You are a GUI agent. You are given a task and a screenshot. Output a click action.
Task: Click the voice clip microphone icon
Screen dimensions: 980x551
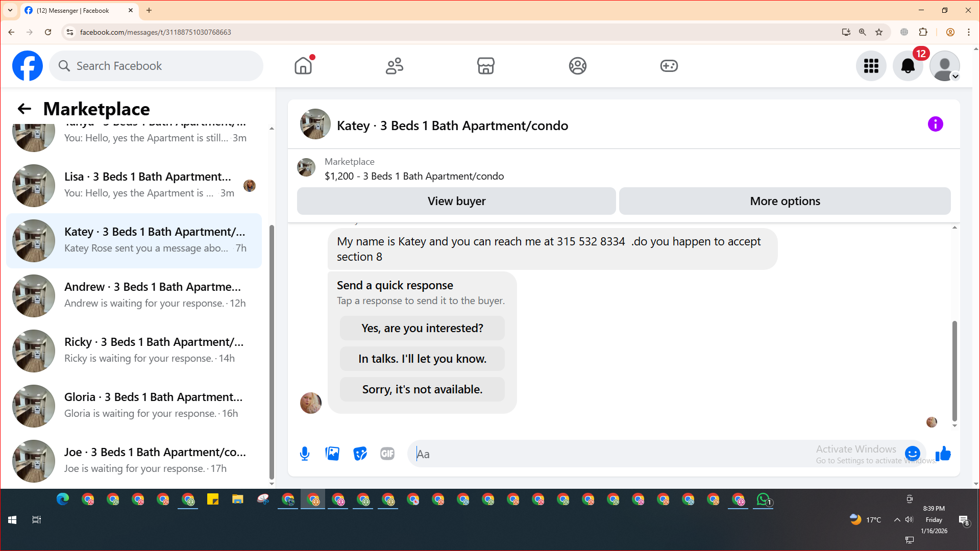click(x=305, y=454)
